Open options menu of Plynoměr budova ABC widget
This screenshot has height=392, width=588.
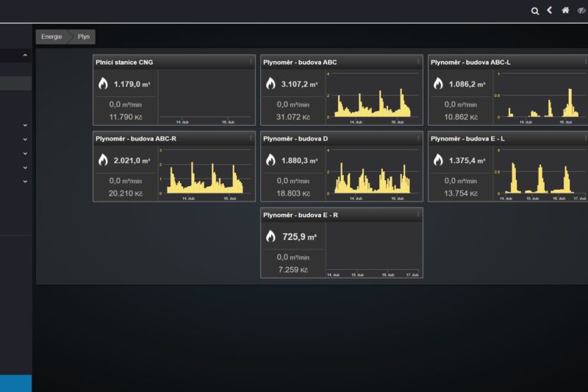(x=418, y=62)
